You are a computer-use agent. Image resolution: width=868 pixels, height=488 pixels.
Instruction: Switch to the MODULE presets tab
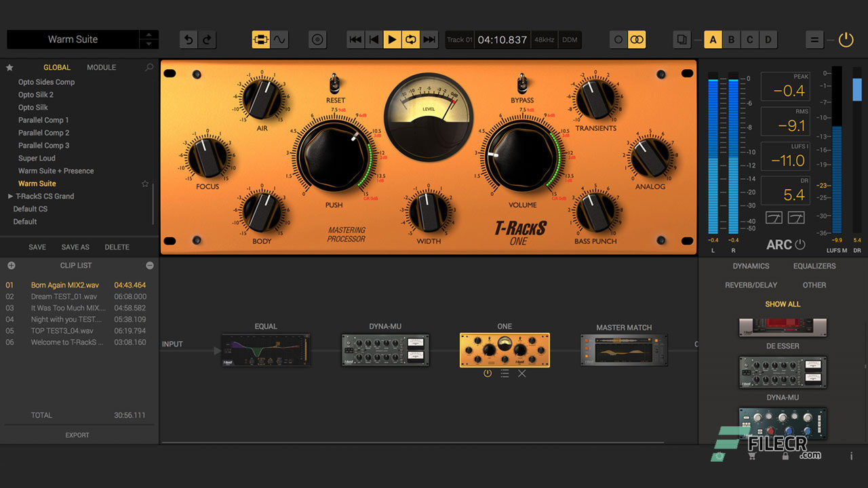pyautogui.click(x=101, y=68)
